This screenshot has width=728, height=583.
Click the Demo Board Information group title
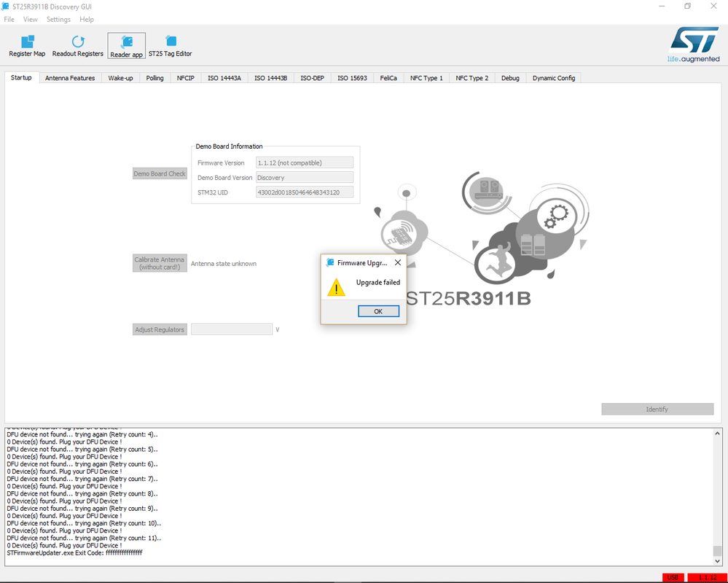(x=229, y=146)
